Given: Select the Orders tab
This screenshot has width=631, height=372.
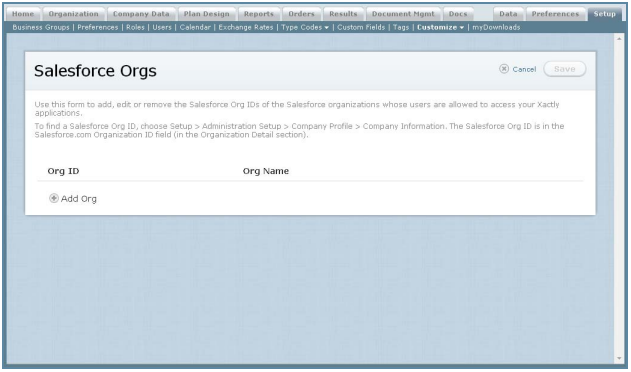Looking at the screenshot, I should click(x=301, y=14).
